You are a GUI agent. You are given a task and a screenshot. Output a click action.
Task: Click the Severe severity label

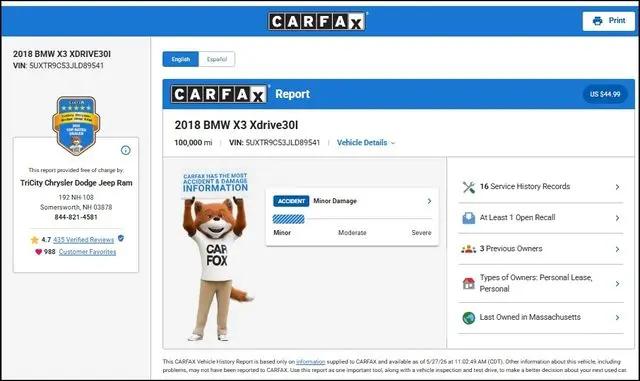421,233
